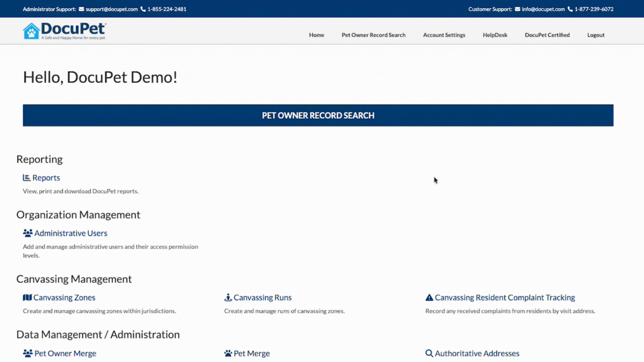Click the info@docupet.com email address
This screenshot has width=644, height=362.
pos(543,9)
